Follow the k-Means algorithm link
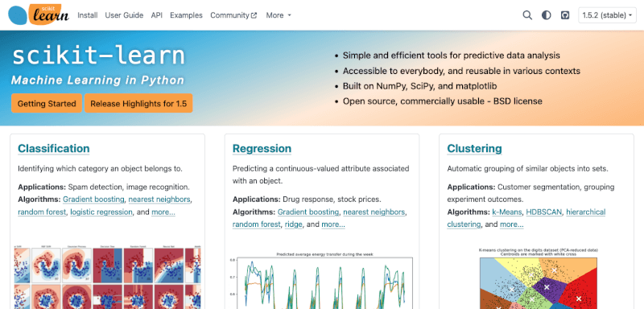644x309 pixels. [507, 212]
